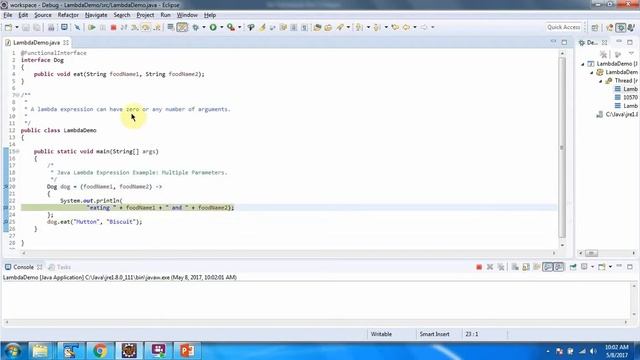Collapse the LambdaDemo launch node in Debug view
The height and width of the screenshot is (360, 640).
tap(583, 64)
